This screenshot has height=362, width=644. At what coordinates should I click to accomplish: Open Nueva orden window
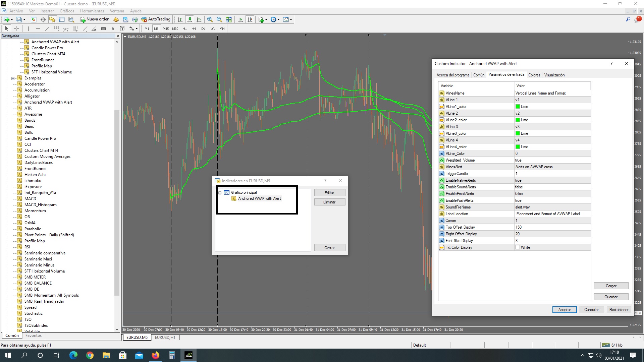(95, 19)
